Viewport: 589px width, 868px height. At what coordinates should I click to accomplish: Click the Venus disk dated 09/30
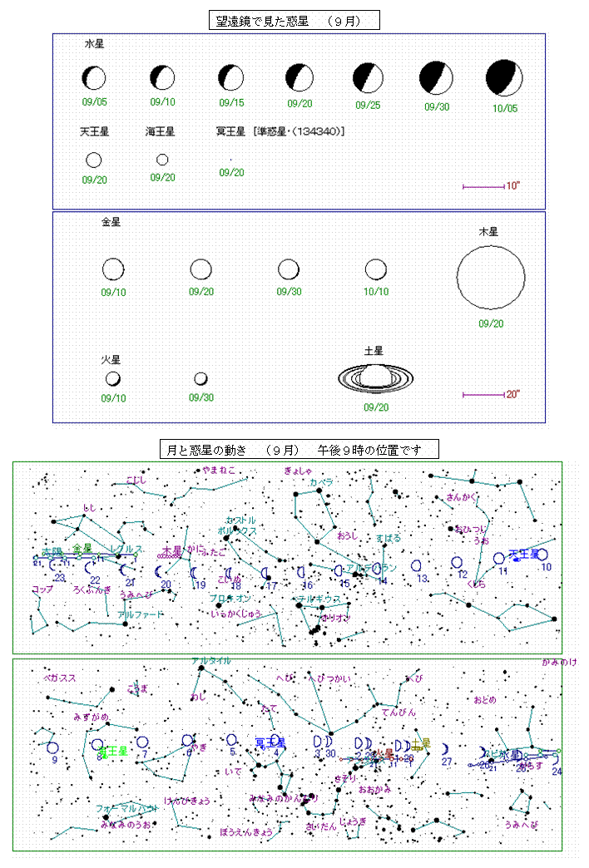coord(288,269)
